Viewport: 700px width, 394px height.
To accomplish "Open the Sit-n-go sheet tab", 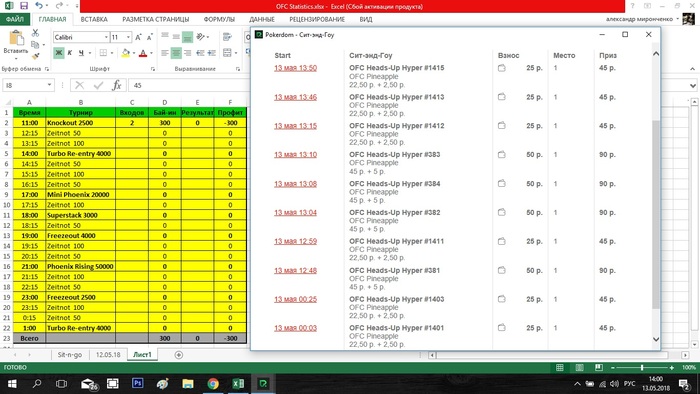I will point(70,355).
